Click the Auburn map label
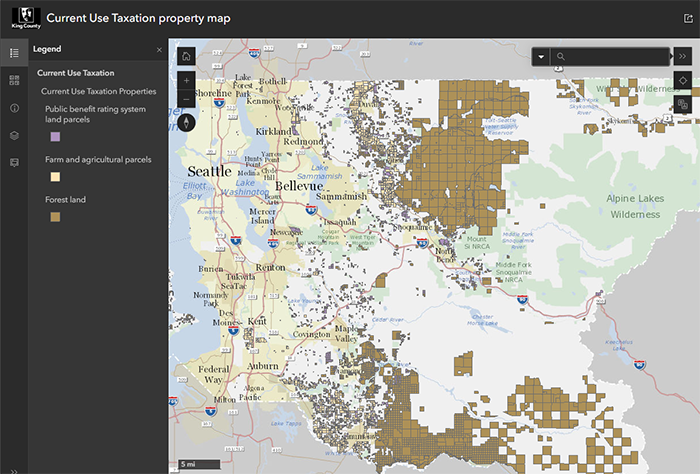This screenshot has width=700, height=474. [x=263, y=366]
